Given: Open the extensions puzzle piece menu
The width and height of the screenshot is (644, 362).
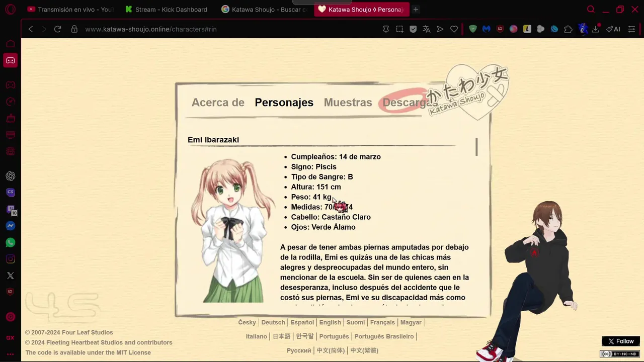Looking at the screenshot, I should pos(568,29).
